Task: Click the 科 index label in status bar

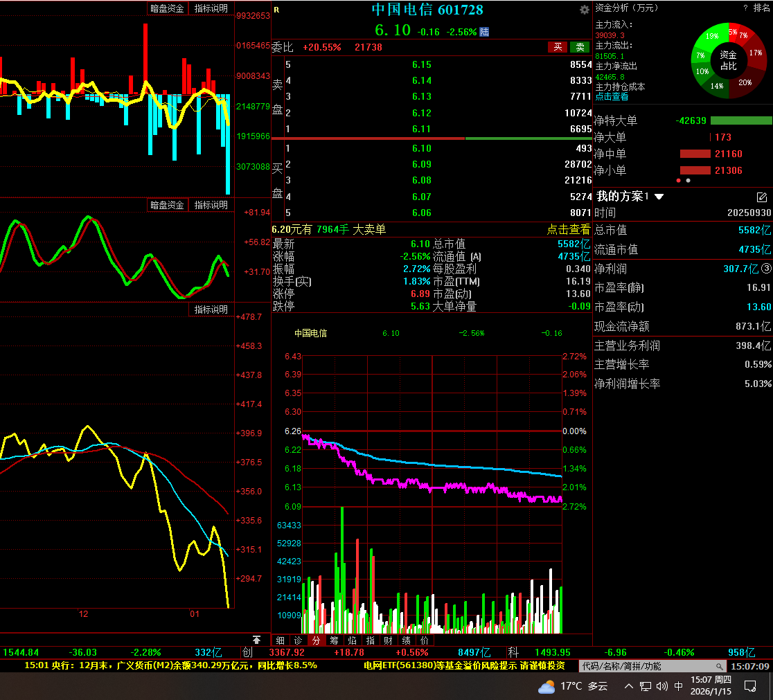Action: point(513,652)
